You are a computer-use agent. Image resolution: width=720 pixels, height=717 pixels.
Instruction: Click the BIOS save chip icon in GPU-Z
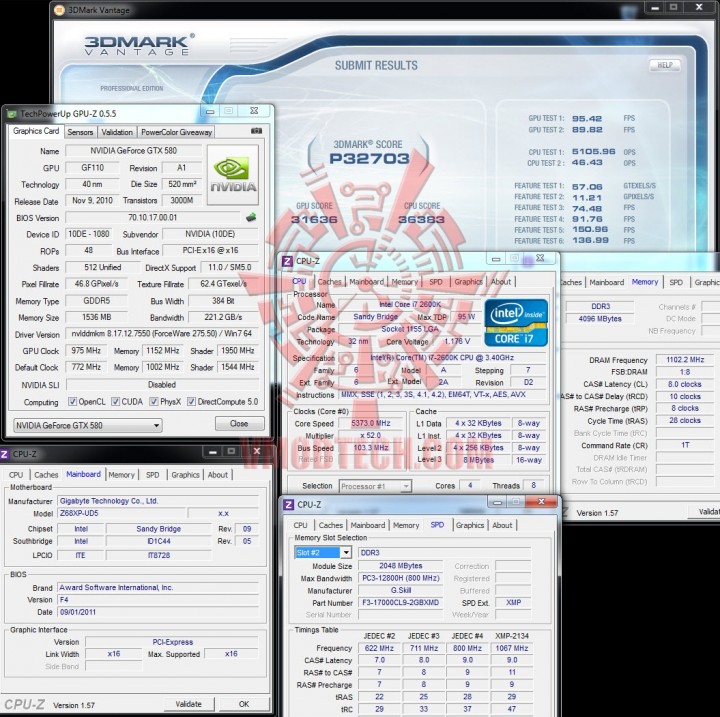[x=251, y=217]
